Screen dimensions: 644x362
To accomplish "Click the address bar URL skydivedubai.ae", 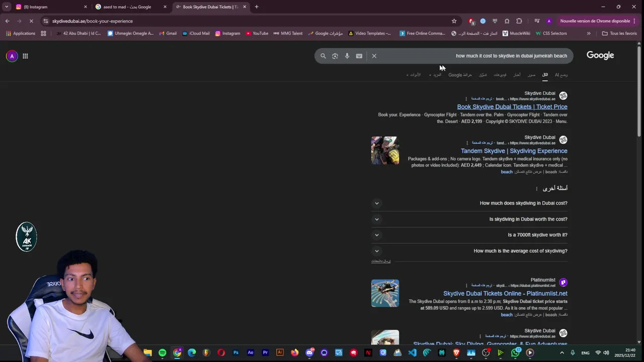I will [x=93, y=21].
